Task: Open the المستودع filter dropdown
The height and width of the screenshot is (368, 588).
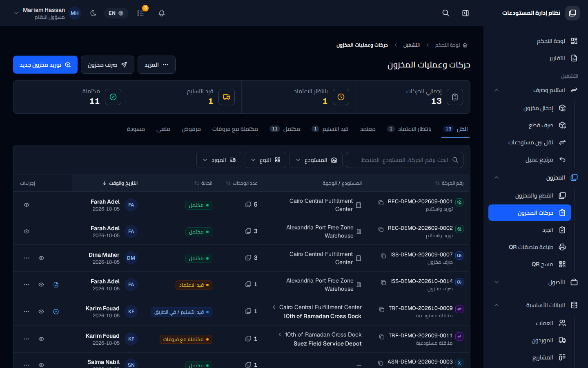Action: coord(316,160)
